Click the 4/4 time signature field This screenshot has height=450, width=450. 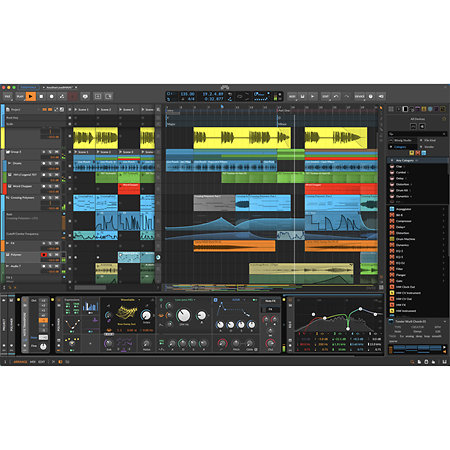pos(191,99)
